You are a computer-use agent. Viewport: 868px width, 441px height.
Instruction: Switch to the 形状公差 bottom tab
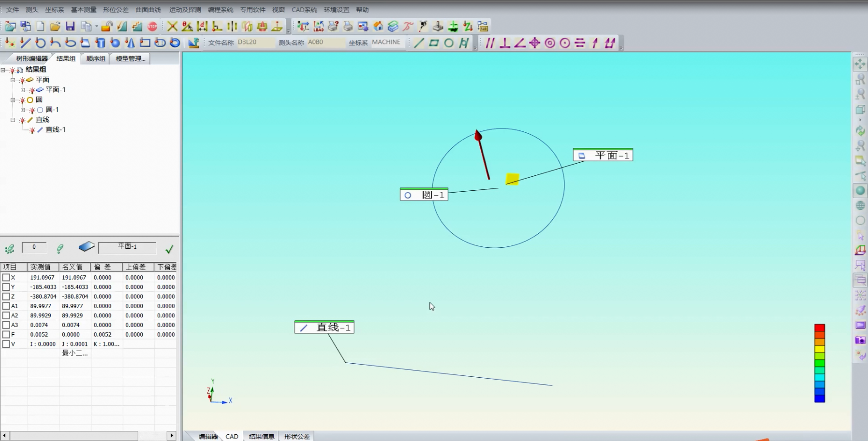297,436
